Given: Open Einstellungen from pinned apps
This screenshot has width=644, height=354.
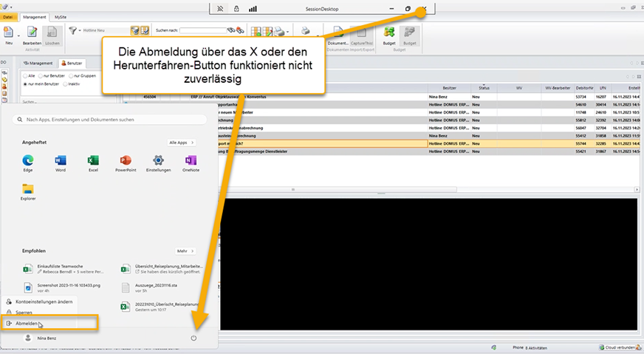Looking at the screenshot, I should tap(159, 163).
